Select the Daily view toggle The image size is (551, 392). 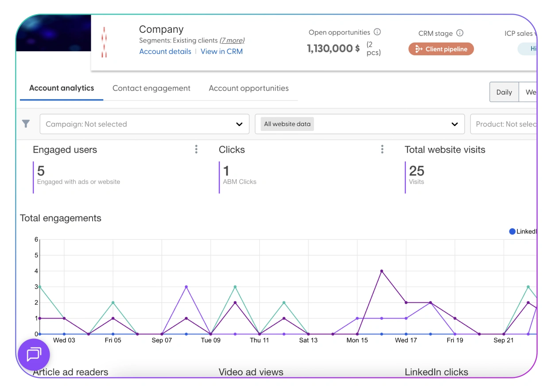pos(504,92)
